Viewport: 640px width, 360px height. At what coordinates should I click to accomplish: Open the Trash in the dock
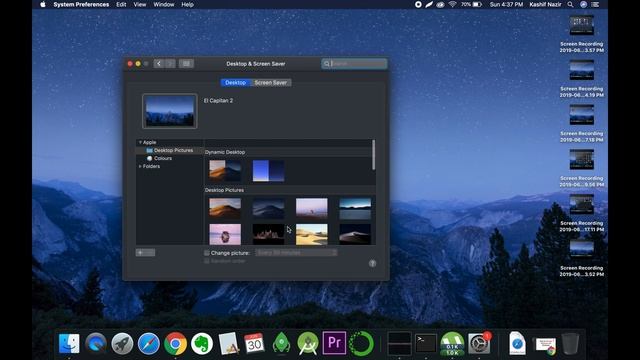tap(570, 343)
